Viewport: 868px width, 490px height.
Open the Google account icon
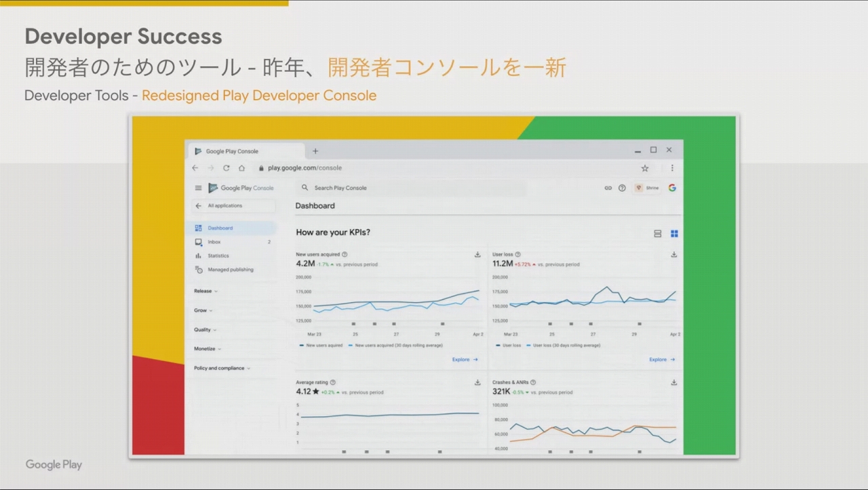point(672,188)
